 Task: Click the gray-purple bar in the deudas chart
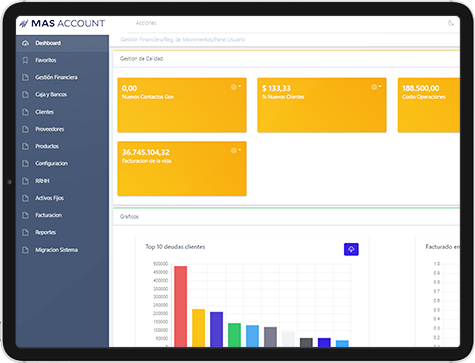tap(270, 337)
